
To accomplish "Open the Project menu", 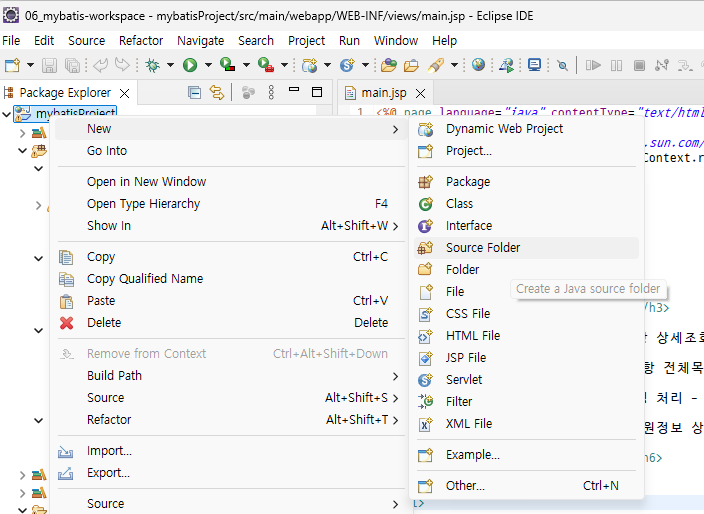I will (306, 41).
